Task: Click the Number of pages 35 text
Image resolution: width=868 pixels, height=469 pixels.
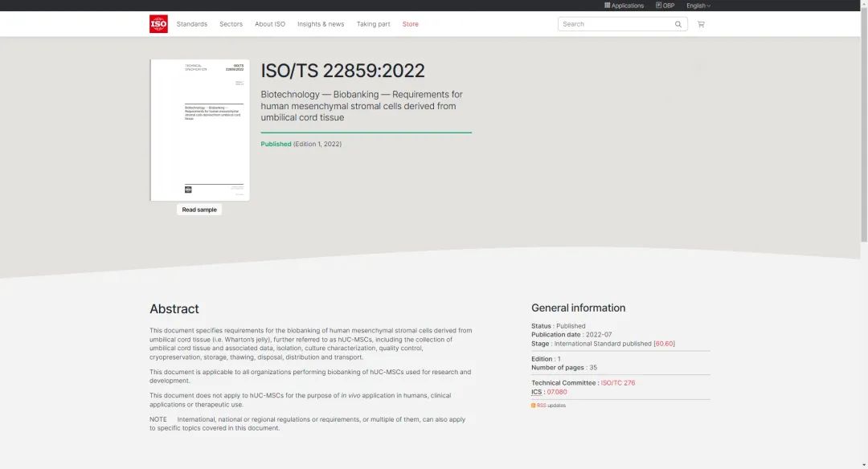Action: click(x=564, y=367)
